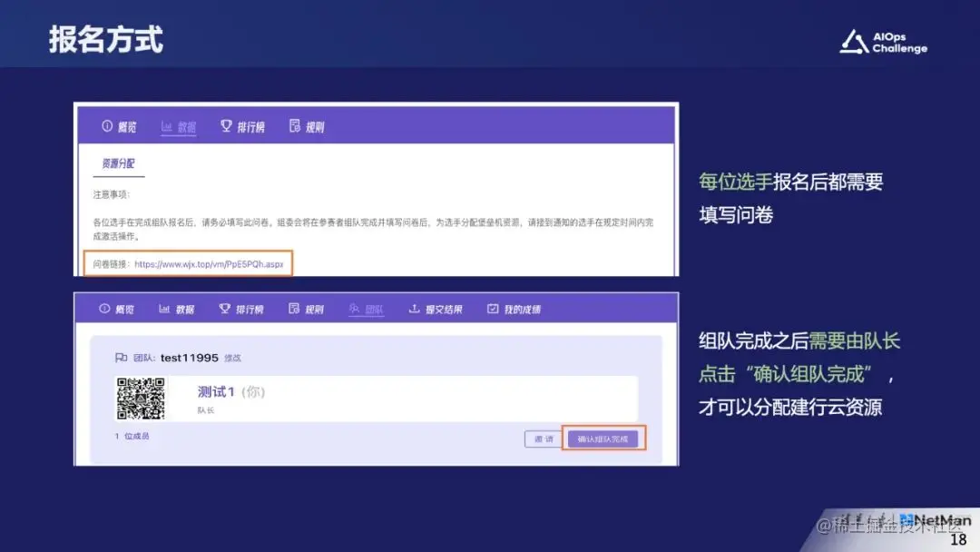Click the 邀请 button
Screen dimensions: 980x552
click(543, 437)
